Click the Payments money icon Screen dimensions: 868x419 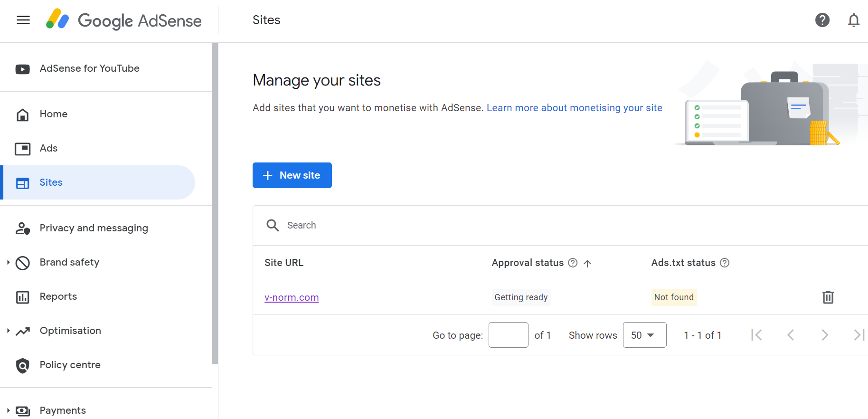22,411
